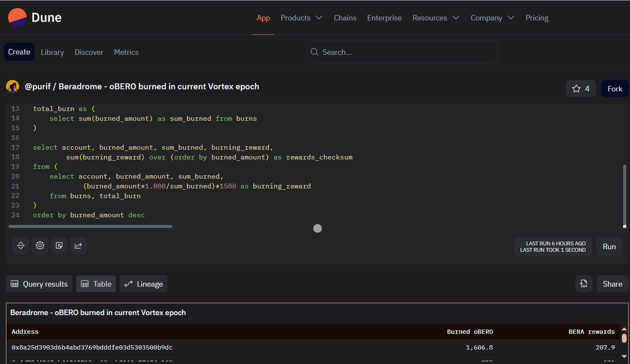Click the Address column header
The width and height of the screenshot is (630, 364).
(x=25, y=332)
